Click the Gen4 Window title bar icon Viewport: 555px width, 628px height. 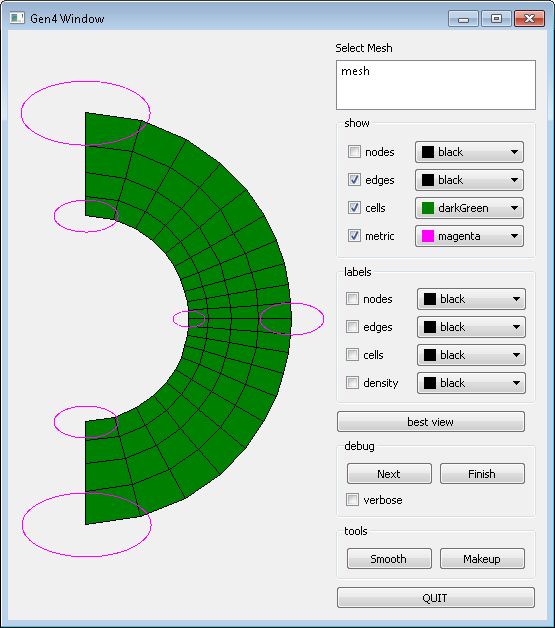(x=17, y=18)
